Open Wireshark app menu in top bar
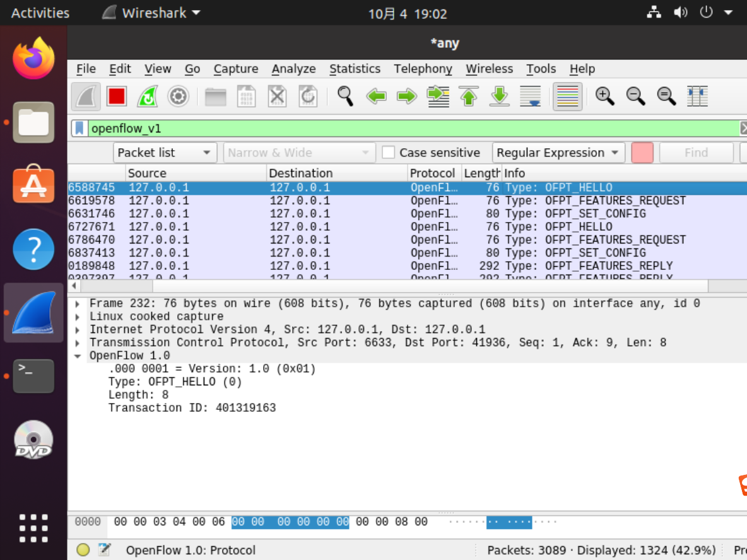This screenshot has height=560, width=747. coord(151,13)
